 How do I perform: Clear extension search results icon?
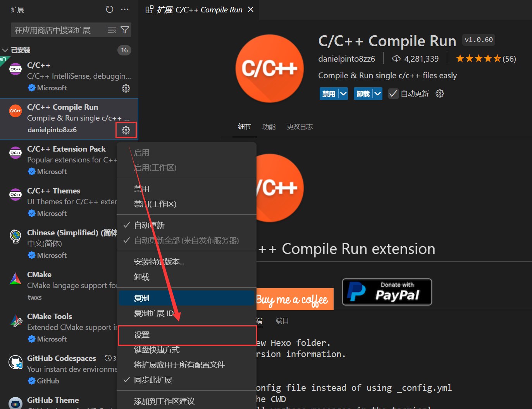[112, 30]
